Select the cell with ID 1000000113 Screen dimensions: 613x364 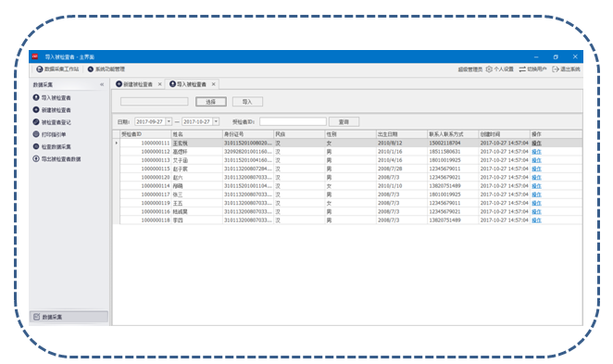coord(145,160)
